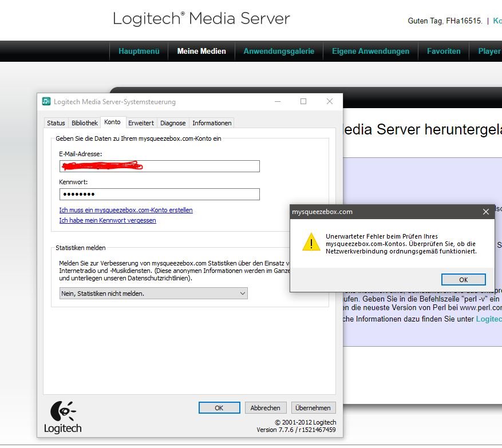Click the 'Ich habe mein Kennwort vergessen' link
Screen dimensions: 502x448
click(108, 220)
